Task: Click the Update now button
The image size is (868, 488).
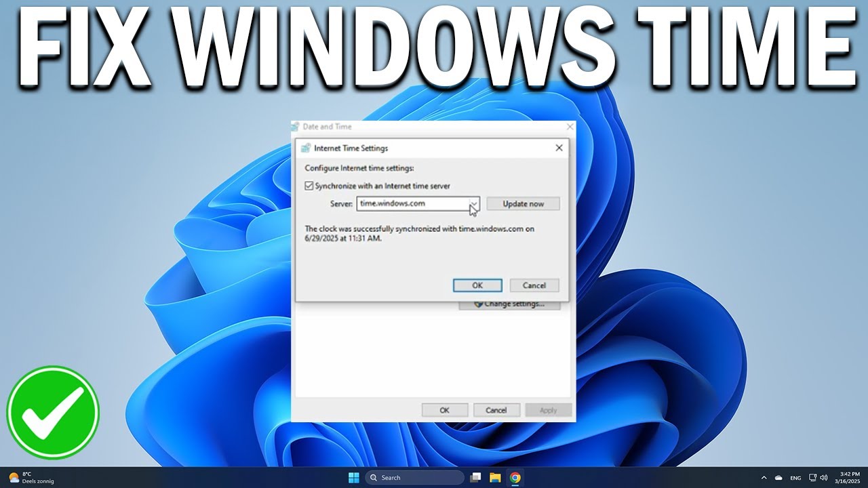Action: pos(523,203)
